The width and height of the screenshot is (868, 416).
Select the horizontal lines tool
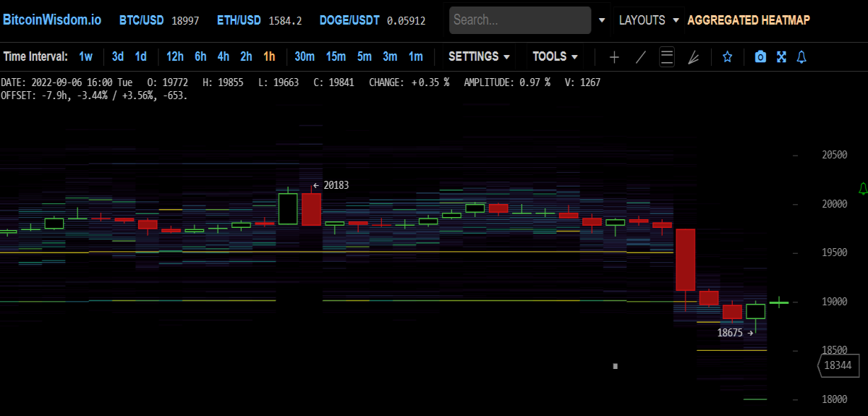click(x=668, y=57)
